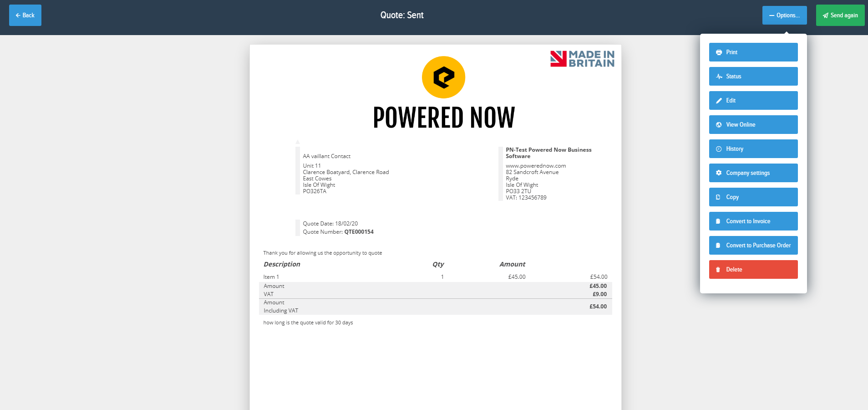The image size is (868, 410).
Task: Click the quote number QTE000154
Action: 359,232
